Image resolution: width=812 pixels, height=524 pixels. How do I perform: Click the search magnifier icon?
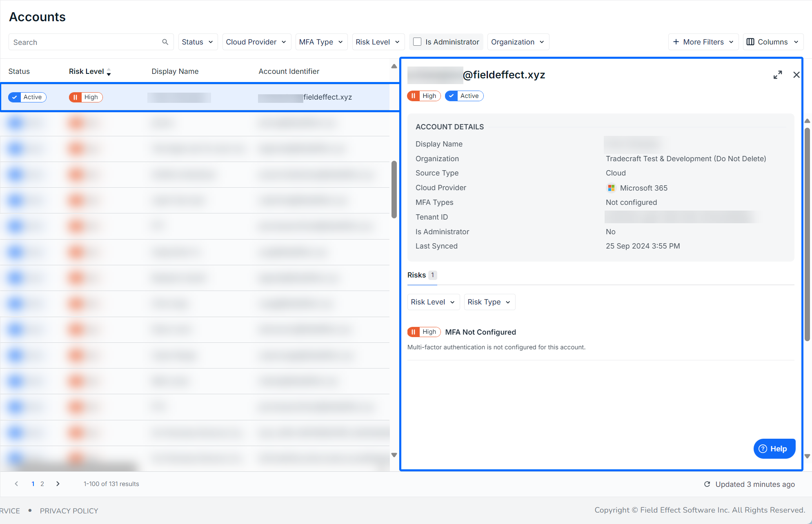165,42
